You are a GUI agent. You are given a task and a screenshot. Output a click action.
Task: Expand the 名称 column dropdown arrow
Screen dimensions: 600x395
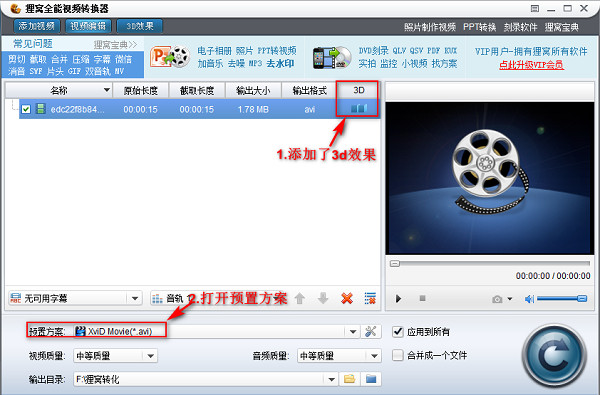[107, 90]
